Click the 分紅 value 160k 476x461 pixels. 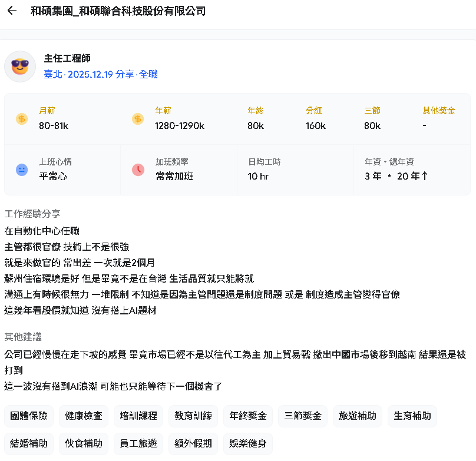[x=315, y=125]
